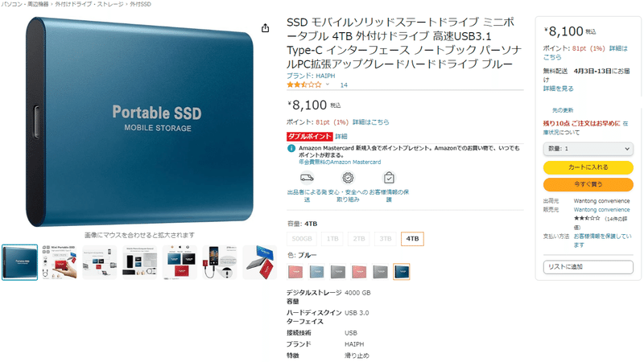The image size is (644, 362).
Task: Click the customer information protection icon
Action: [389, 178]
